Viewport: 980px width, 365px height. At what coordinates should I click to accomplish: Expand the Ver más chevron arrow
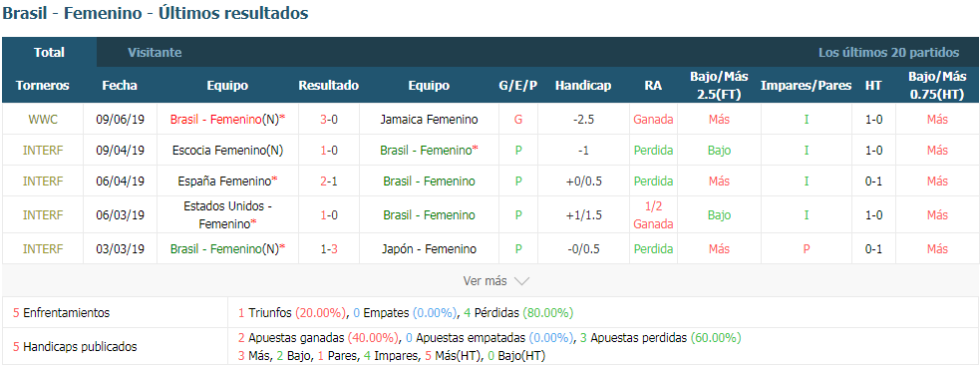(521, 281)
